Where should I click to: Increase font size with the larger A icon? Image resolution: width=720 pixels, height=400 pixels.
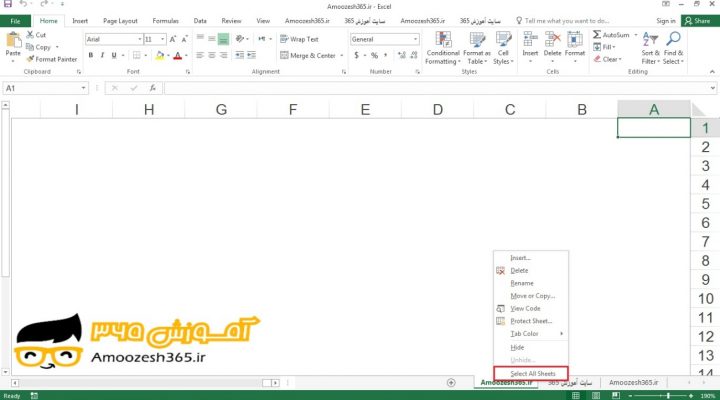[173, 39]
